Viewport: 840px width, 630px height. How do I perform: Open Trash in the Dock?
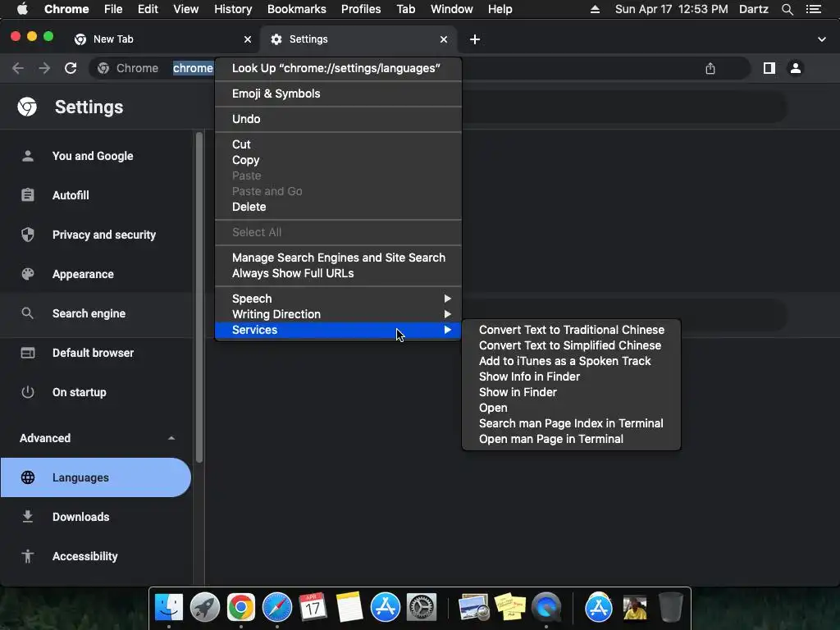(x=671, y=608)
